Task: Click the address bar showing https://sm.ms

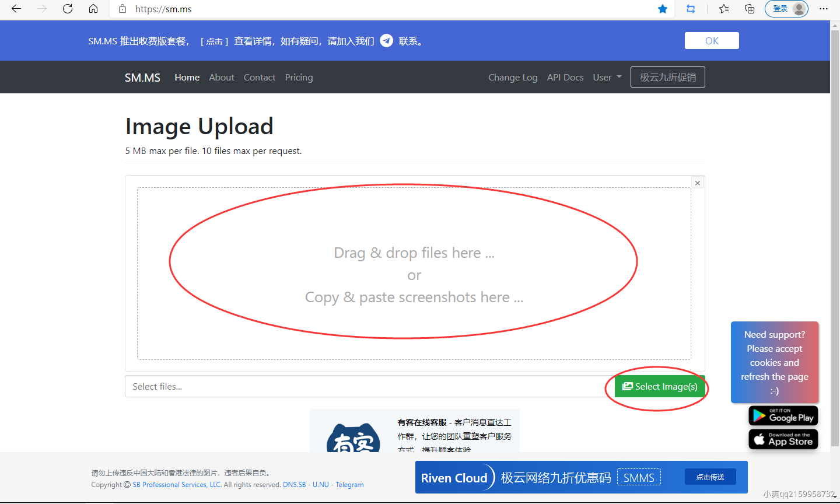Action: click(x=391, y=9)
